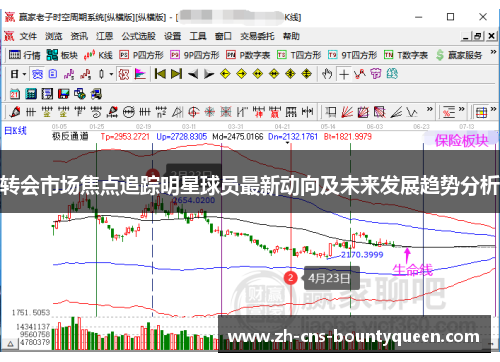Open the dropdown arrow beside the candlestick icon
500x362 pixels.
click(x=111, y=74)
